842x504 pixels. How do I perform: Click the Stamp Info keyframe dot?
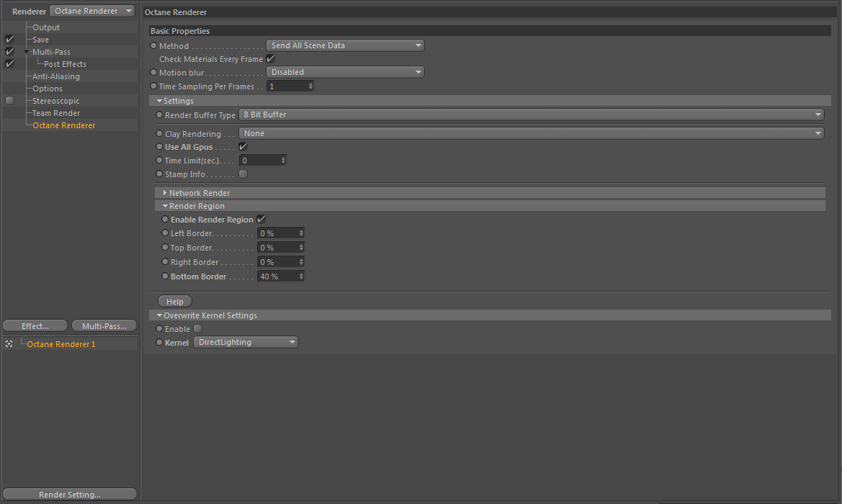[x=159, y=174]
